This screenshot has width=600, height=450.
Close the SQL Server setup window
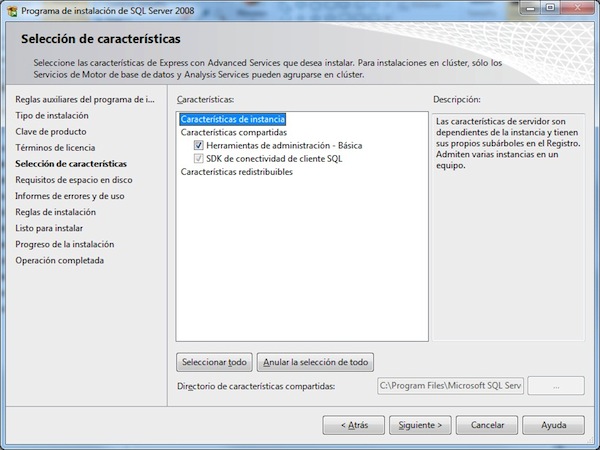coord(577,8)
